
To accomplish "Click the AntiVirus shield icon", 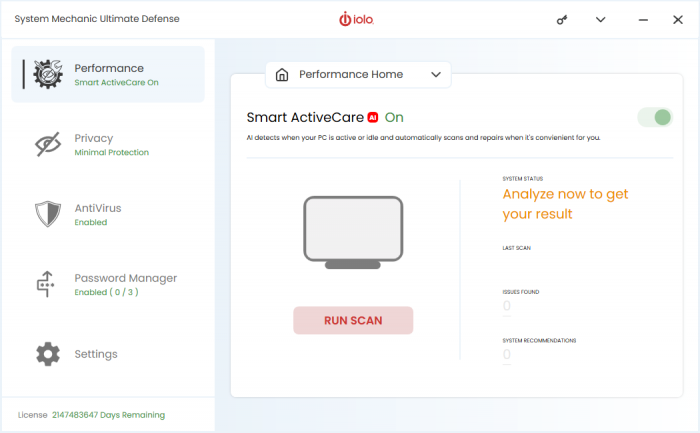I will pyautogui.click(x=48, y=214).
